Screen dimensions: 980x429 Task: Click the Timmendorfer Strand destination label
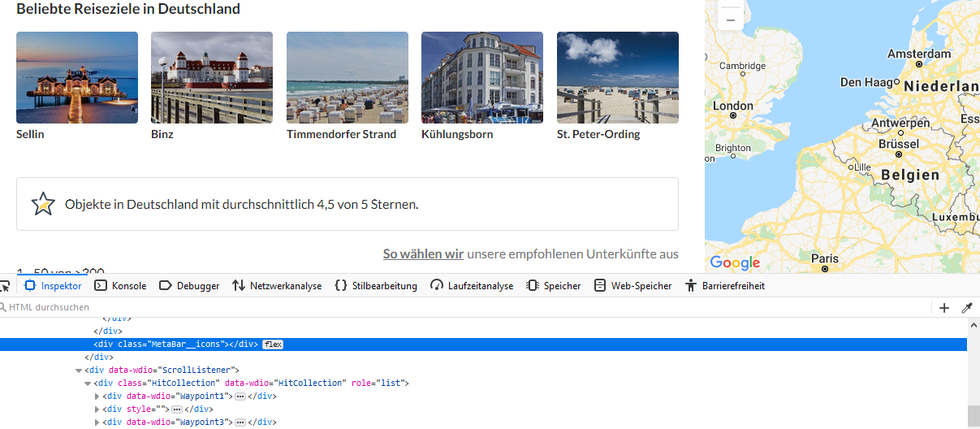pyautogui.click(x=341, y=134)
